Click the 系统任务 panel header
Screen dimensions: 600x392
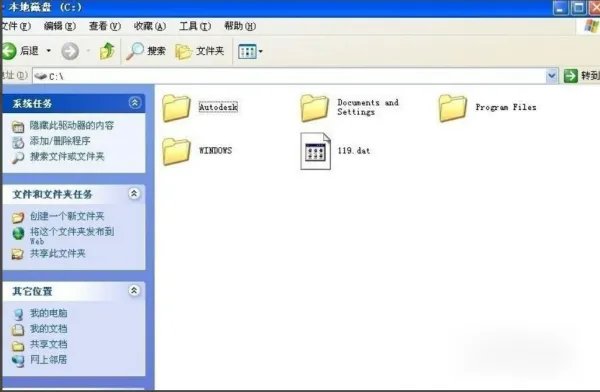tap(74, 103)
